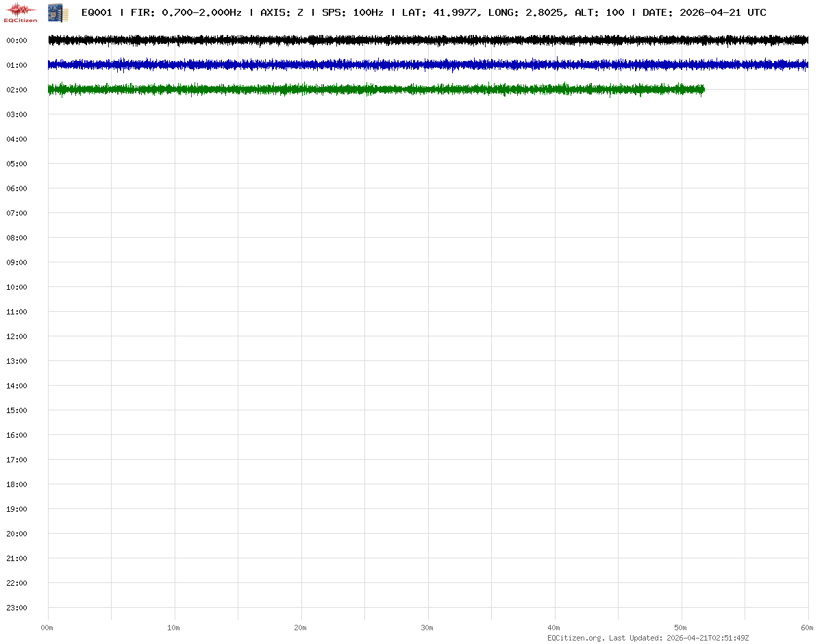
Task: Click the FIR: 0.700-2.000Hz filter text
Action: click(x=186, y=12)
